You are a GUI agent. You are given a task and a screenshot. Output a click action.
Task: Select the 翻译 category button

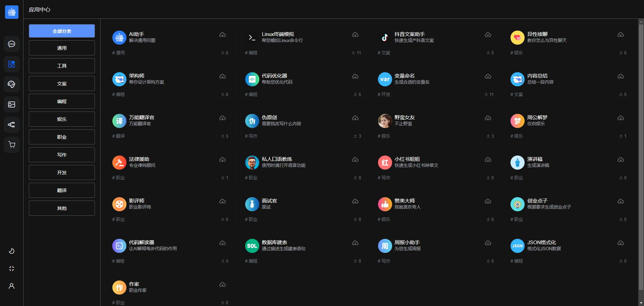(x=62, y=190)
